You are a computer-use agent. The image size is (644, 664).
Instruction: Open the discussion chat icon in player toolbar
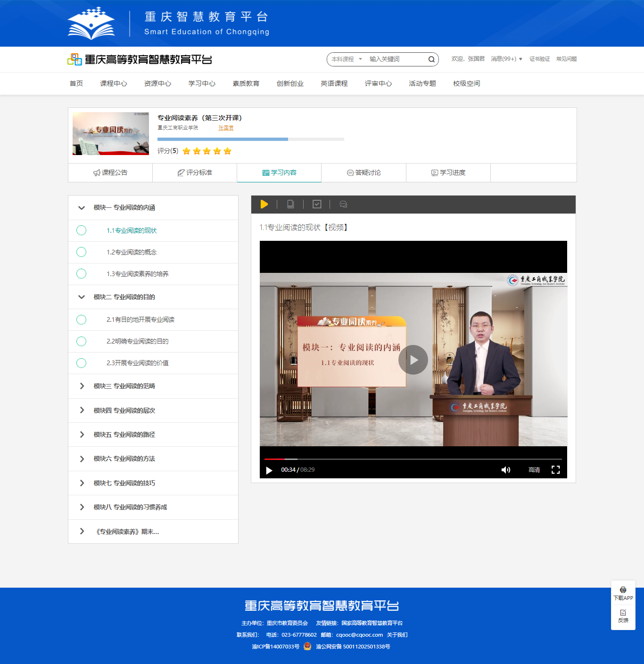[x=343, y=204]
